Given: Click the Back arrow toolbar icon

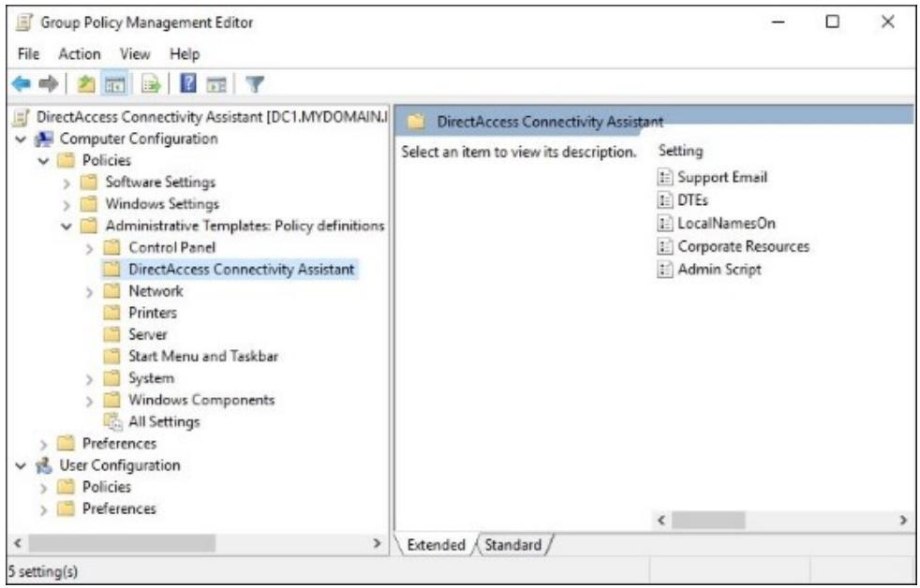Looking at the screenshot, I should point(22,84).
